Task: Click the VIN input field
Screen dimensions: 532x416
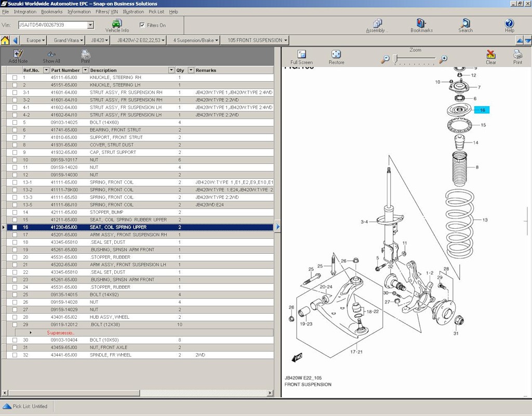Action: 53,25
